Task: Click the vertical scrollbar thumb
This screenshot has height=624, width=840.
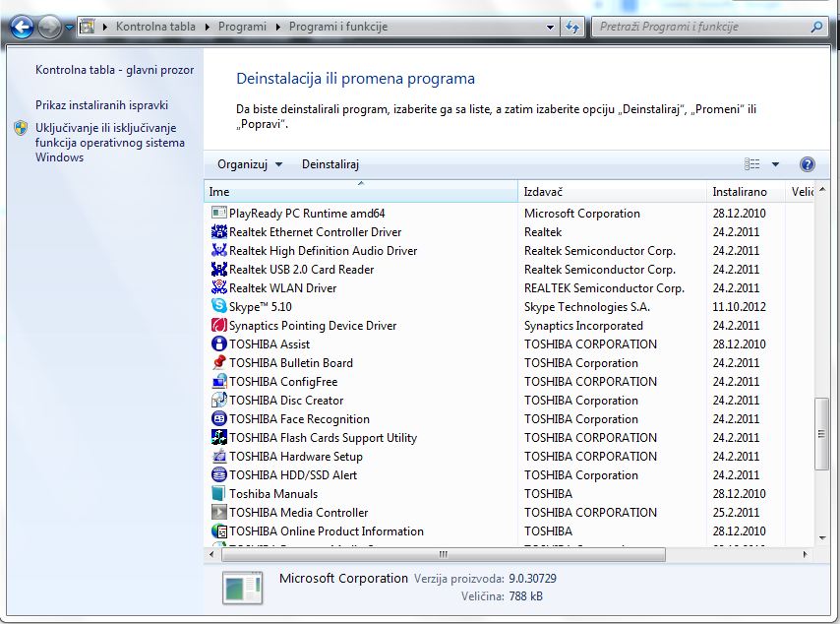Action: point(821,434)
